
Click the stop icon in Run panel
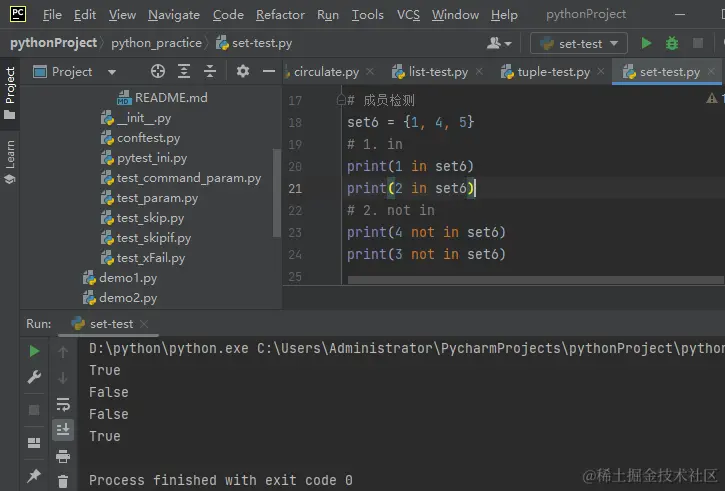point(34,410)
